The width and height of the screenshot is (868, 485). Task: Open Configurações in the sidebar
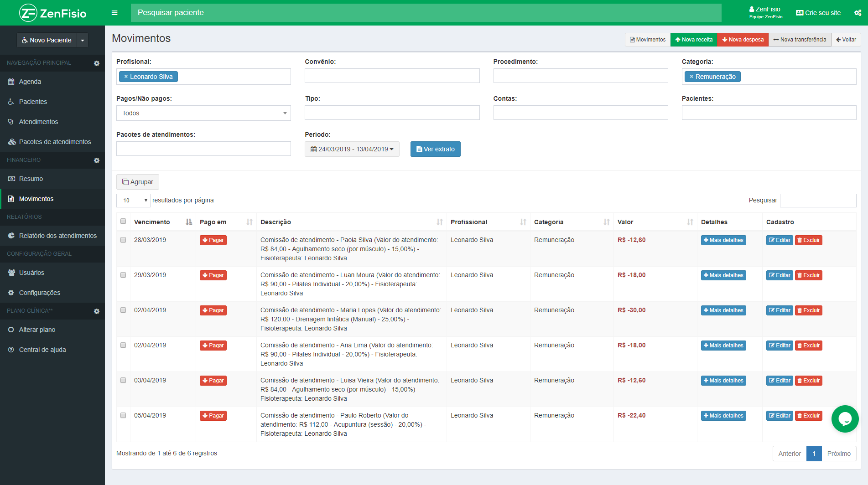tap(52, 293)
